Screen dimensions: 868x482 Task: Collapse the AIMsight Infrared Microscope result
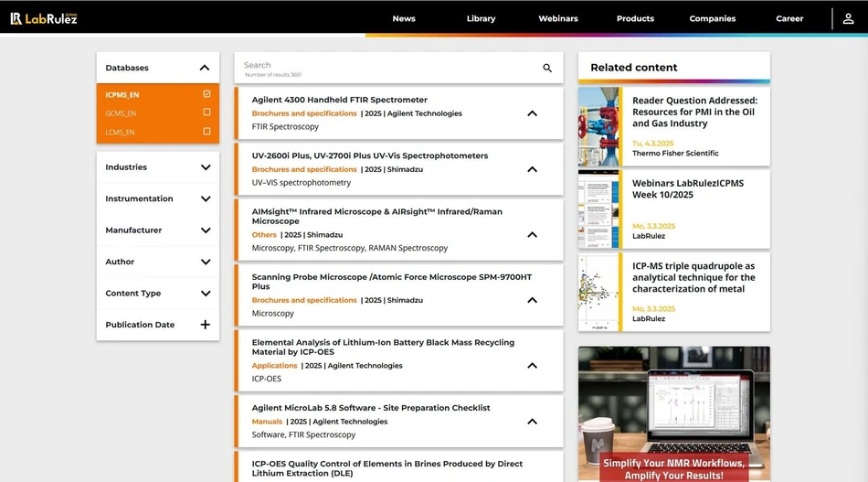[532, 235]
